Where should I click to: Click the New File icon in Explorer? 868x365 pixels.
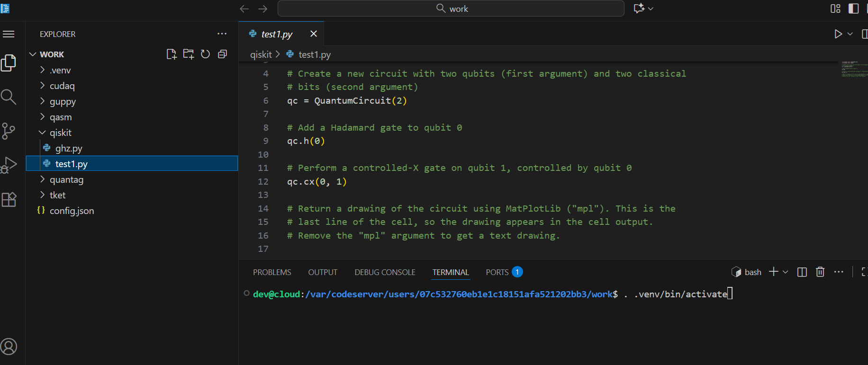click(x=172, y=54)
